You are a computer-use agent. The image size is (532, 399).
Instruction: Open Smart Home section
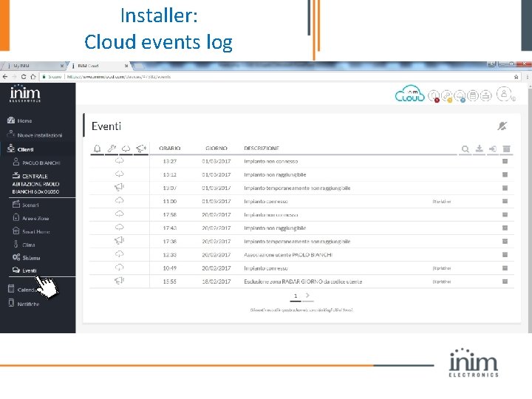tap(31, 231)
